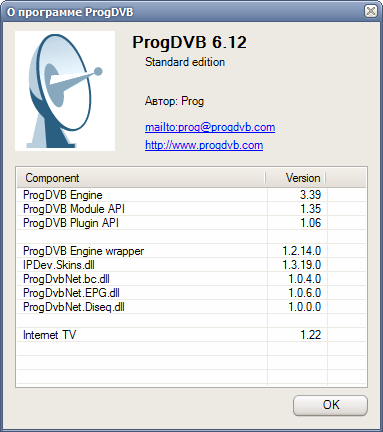Click version 1.22 of Internet TV
This screenshot has height=432, width=383.
310,335
